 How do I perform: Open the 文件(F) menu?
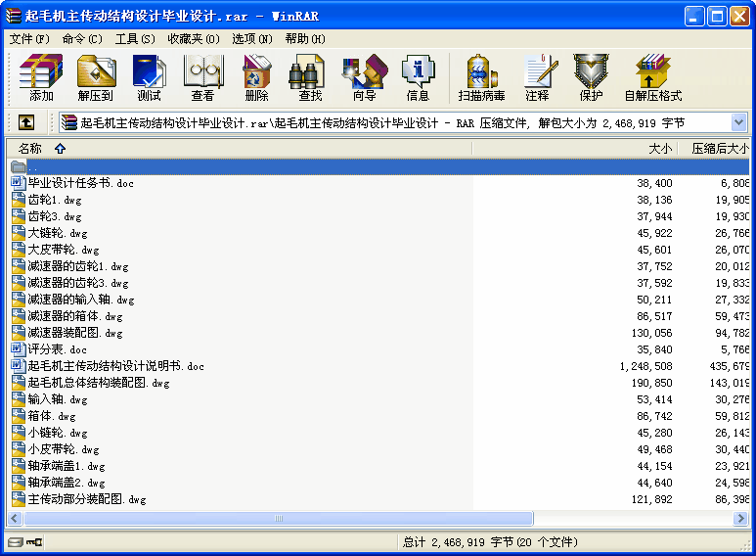(29, 38)
